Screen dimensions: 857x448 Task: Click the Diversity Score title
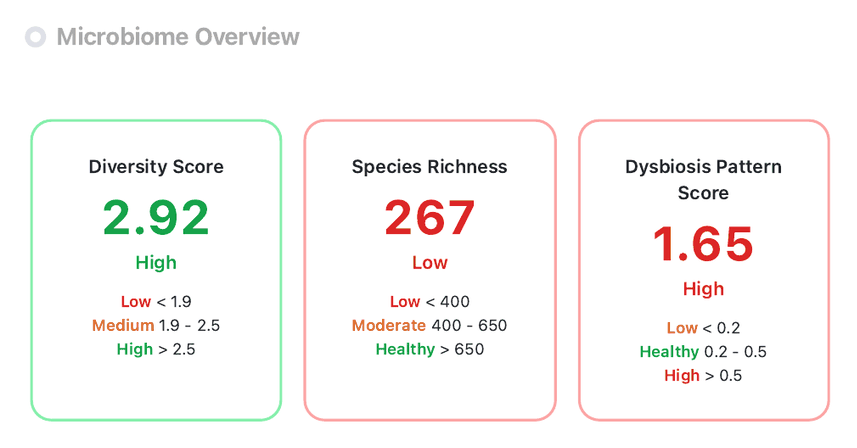[x=156, y=167]
